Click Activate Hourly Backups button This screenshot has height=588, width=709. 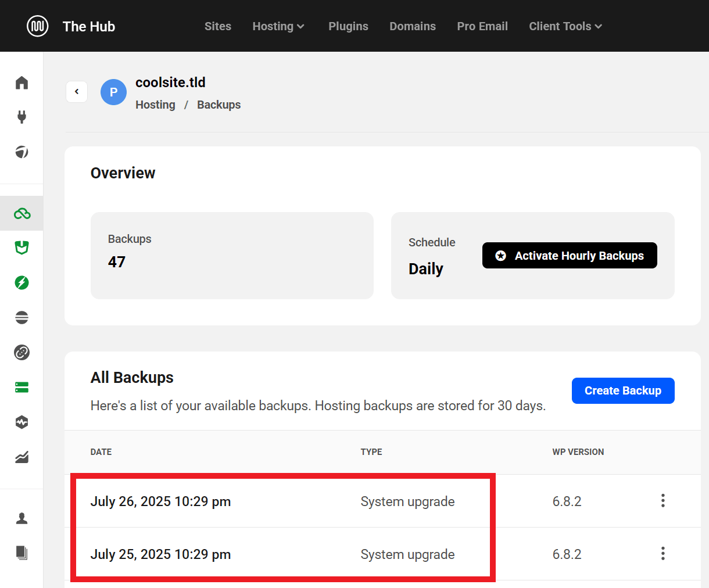[x=570, y=256]
